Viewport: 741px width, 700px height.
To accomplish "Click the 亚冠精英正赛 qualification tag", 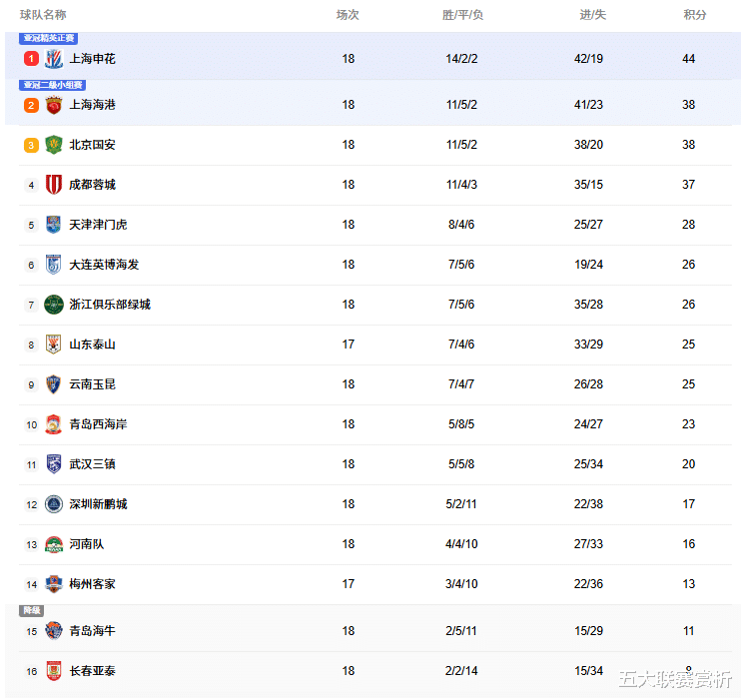I will pos(49,38).
